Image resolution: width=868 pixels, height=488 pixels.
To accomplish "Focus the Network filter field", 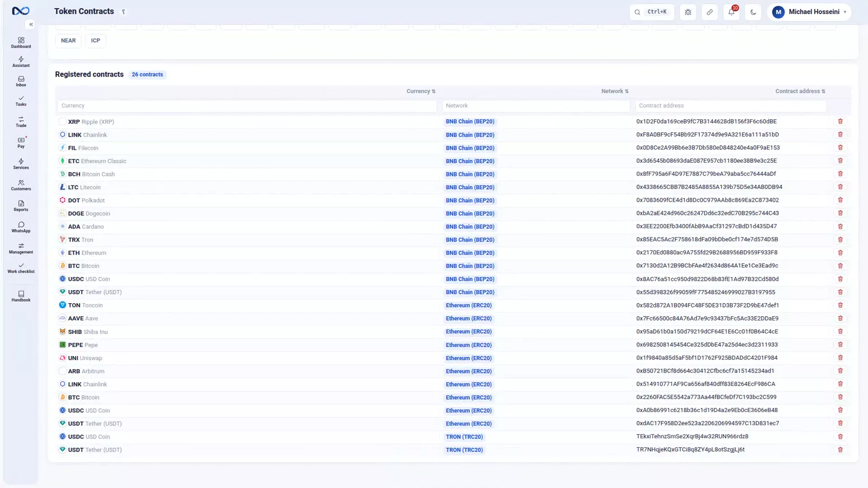I will (536, 106).
